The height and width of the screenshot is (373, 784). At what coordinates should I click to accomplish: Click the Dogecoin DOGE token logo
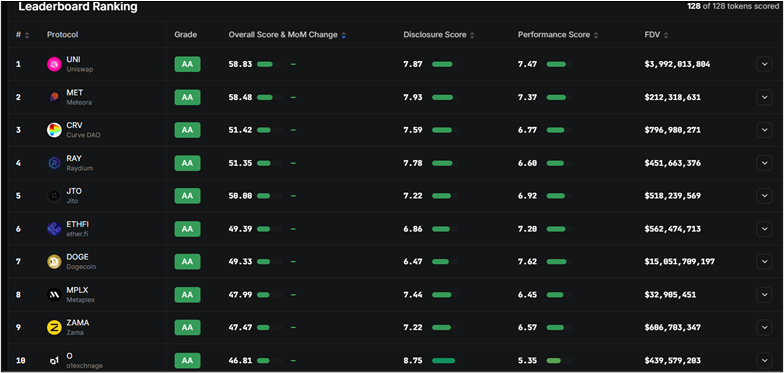point(54,262)
